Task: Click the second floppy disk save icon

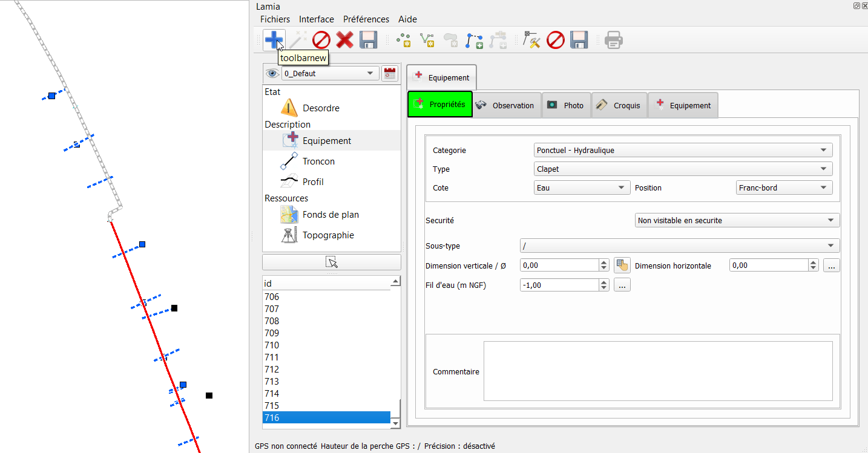Action: pos(579,40)
